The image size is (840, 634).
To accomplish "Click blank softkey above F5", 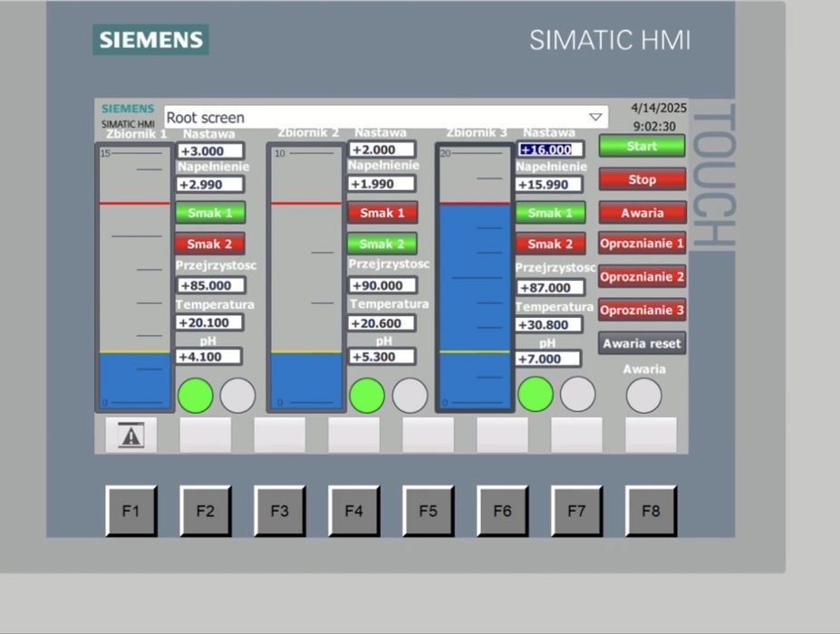I will click(428, 436).
